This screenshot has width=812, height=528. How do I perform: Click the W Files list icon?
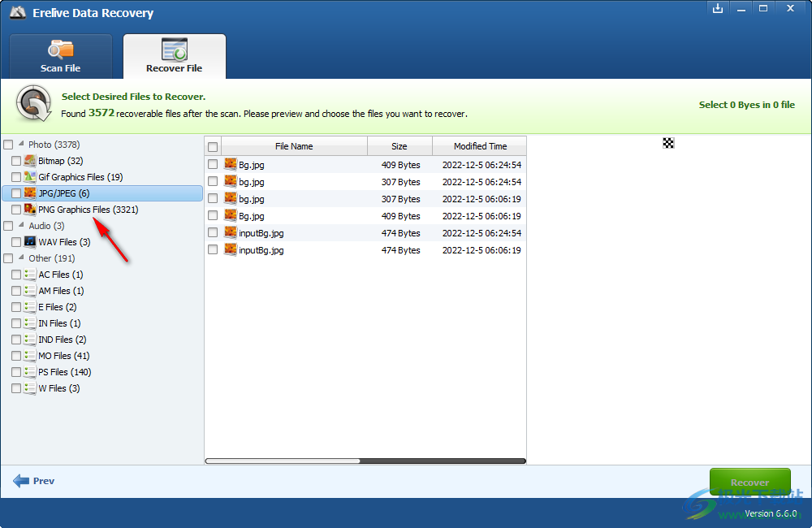tap(30, 387)
